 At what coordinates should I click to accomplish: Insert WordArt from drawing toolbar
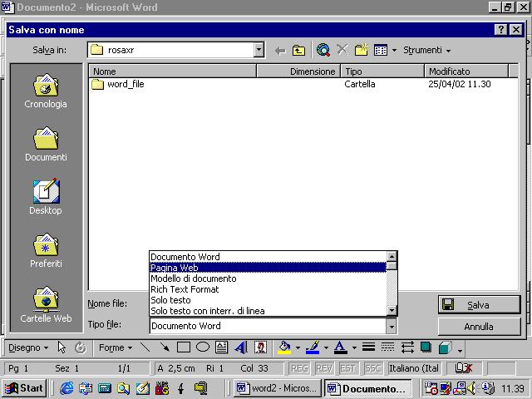tap(241, 347)
